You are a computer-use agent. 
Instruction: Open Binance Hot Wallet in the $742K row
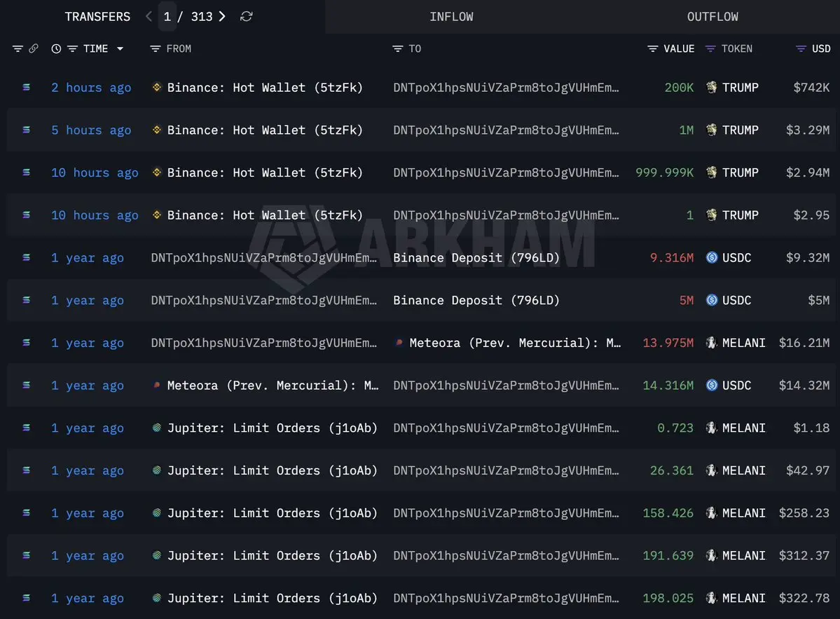coord(265,88)
